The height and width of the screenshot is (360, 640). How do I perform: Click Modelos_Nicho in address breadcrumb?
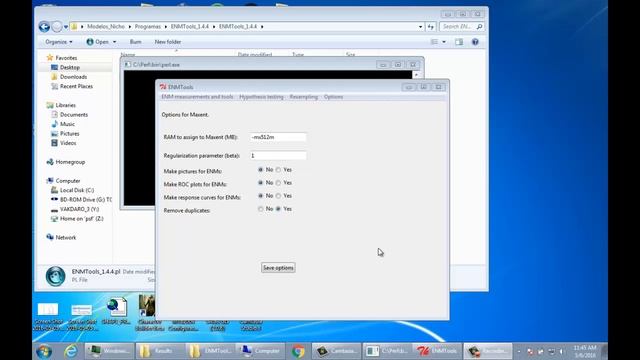pos(106,27)
